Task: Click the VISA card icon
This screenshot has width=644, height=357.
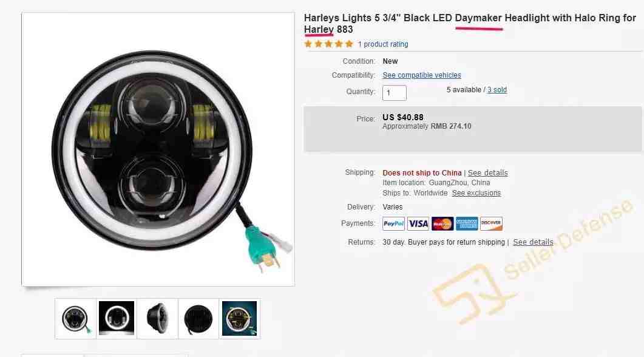Action: click(418, 223)
